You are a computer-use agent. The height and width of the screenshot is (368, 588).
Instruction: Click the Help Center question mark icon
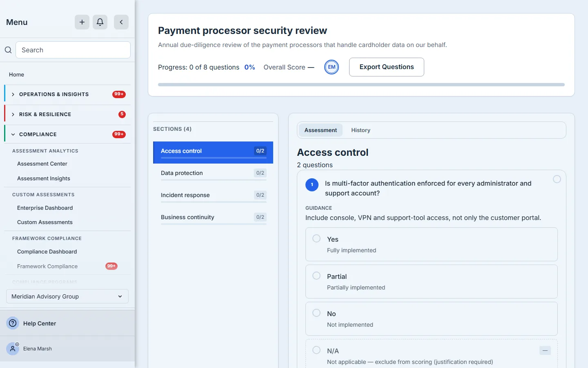(13, 323)
